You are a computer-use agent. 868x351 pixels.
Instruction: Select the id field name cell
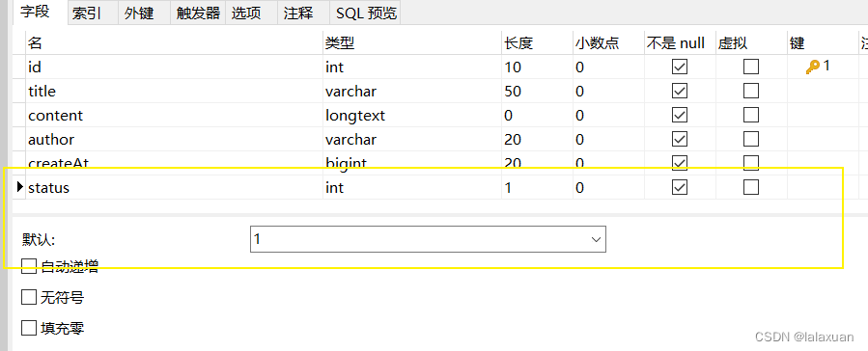(x=175, y=67)
